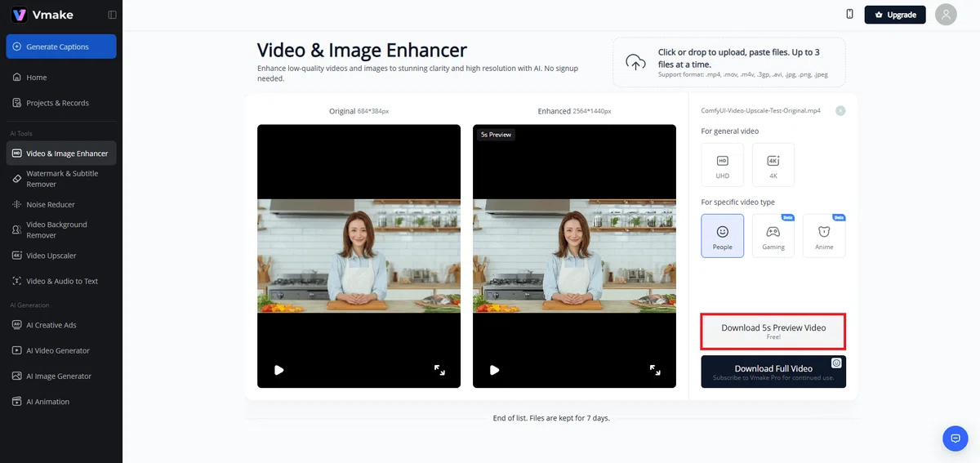Click the mobile phone icon in header
Image resolution: width=980 pixels, height=463 pixels.
[x=849, y=14]
